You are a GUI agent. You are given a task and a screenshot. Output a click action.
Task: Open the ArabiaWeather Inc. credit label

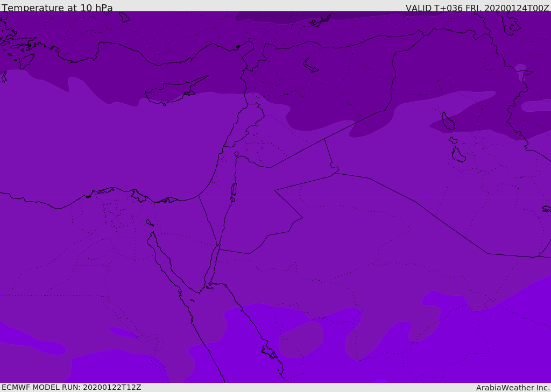(x=513, y=388)
